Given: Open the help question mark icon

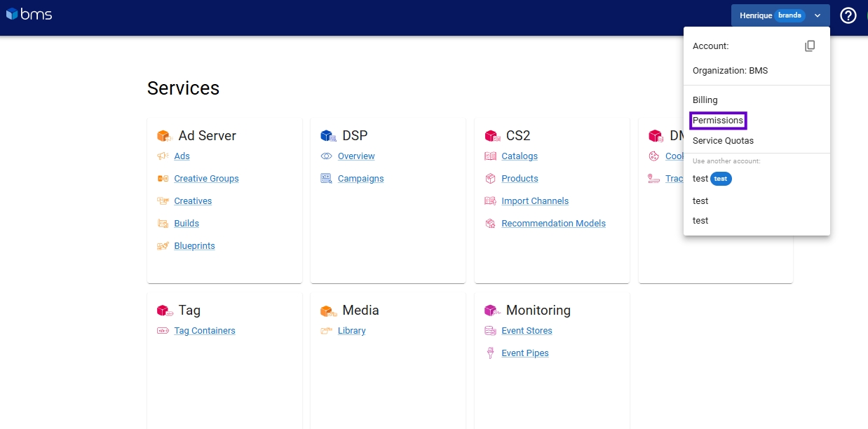Looking at the screenshot, I should [848, 15].
